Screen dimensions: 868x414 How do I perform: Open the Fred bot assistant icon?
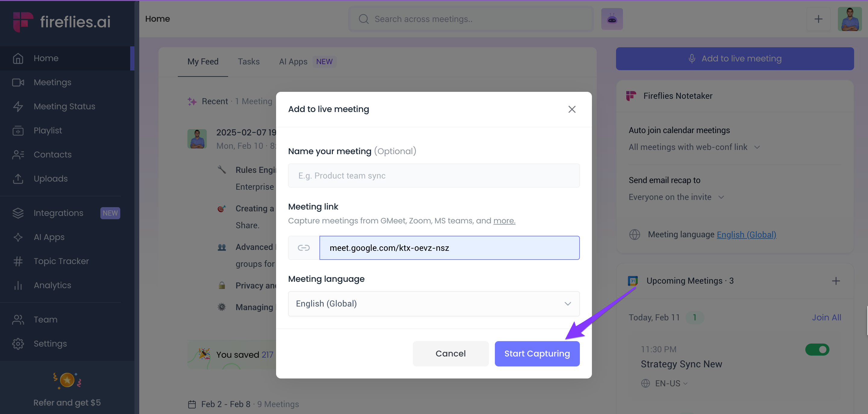pyautogui.click(x=612, y=19)
